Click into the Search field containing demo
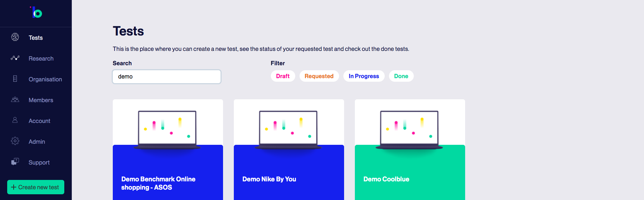The image size is (644, 200). [167, 77]
